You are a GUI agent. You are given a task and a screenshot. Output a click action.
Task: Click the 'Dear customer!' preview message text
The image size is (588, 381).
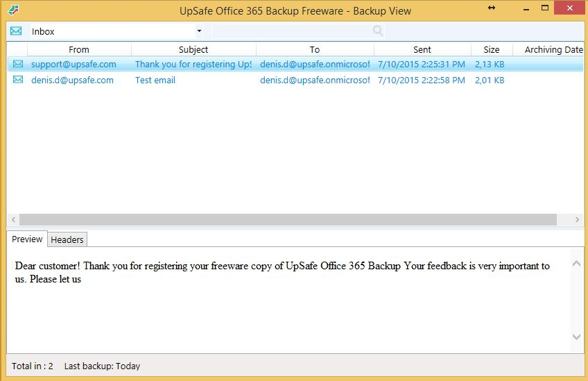[282, 272]
